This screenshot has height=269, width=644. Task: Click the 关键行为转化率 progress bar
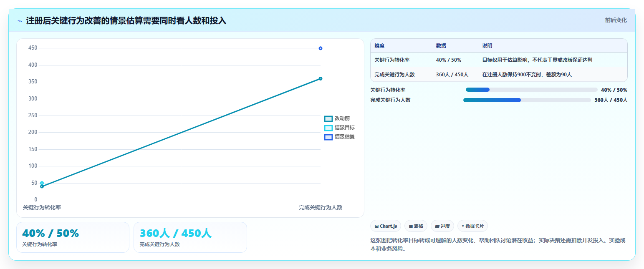pos(531,90)
